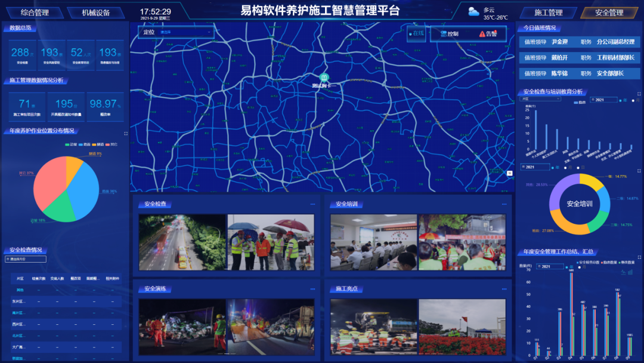Open the 安全管理 section

click(x=609, y=13)
